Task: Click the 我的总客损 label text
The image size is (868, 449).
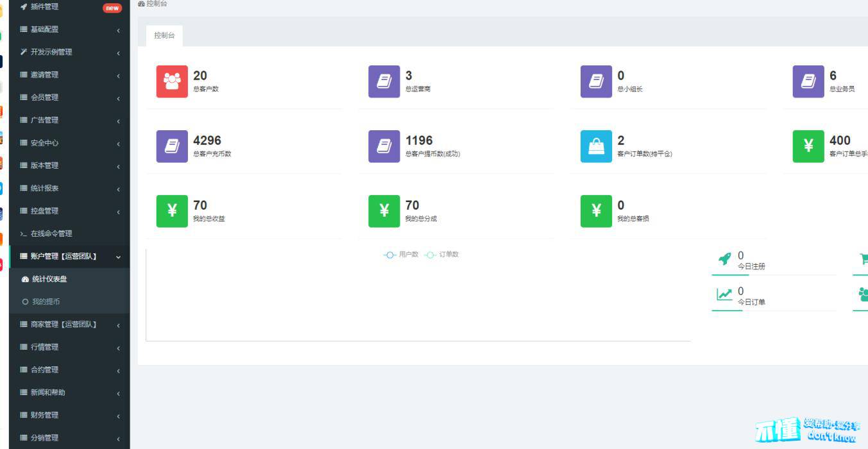Action: coord(633,219)
